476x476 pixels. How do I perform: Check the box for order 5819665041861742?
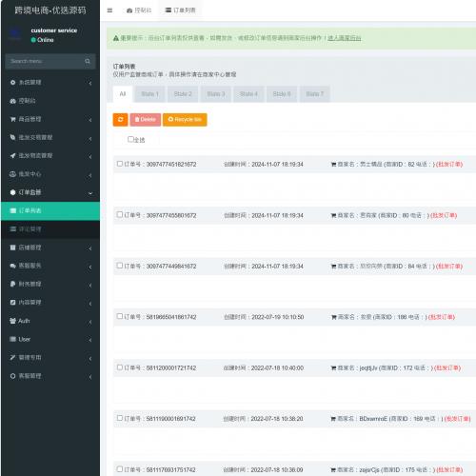click(x=120, y=316)
